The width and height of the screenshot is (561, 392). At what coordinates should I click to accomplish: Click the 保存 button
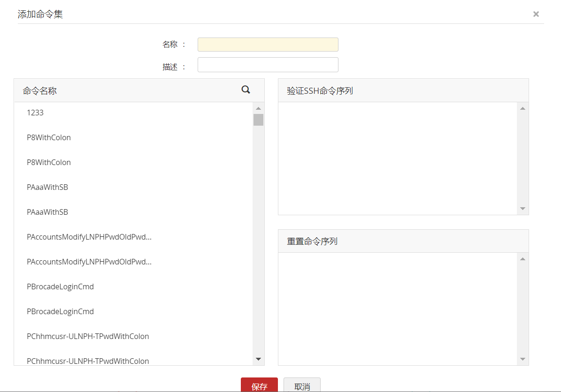(259, 385)
